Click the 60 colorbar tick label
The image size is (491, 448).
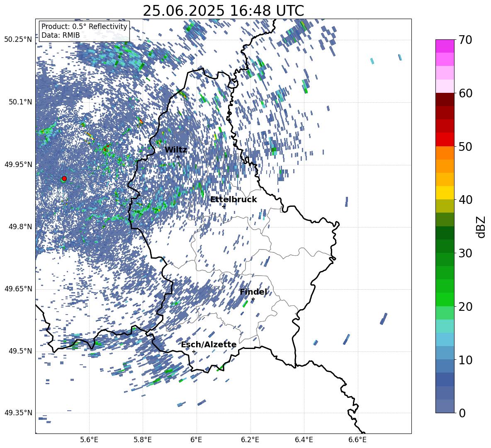click(465, 93)
